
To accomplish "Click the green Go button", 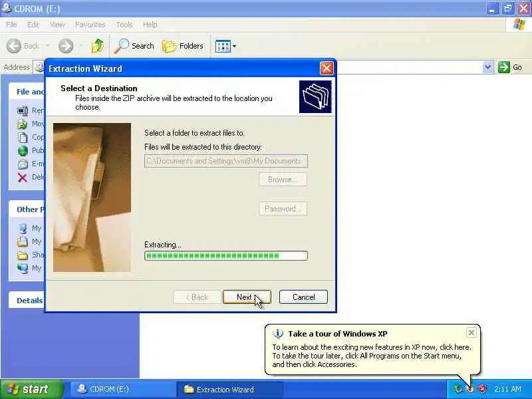I will 510,67.
